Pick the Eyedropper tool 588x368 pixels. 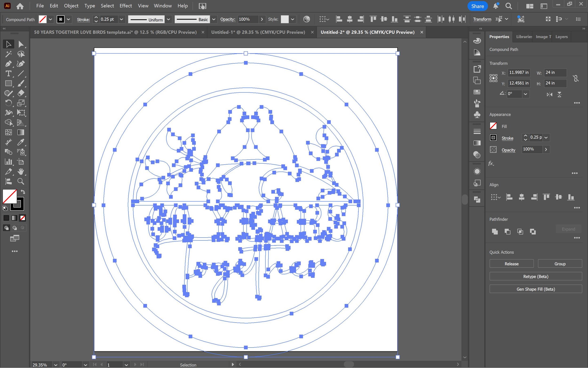pos(21,142)
